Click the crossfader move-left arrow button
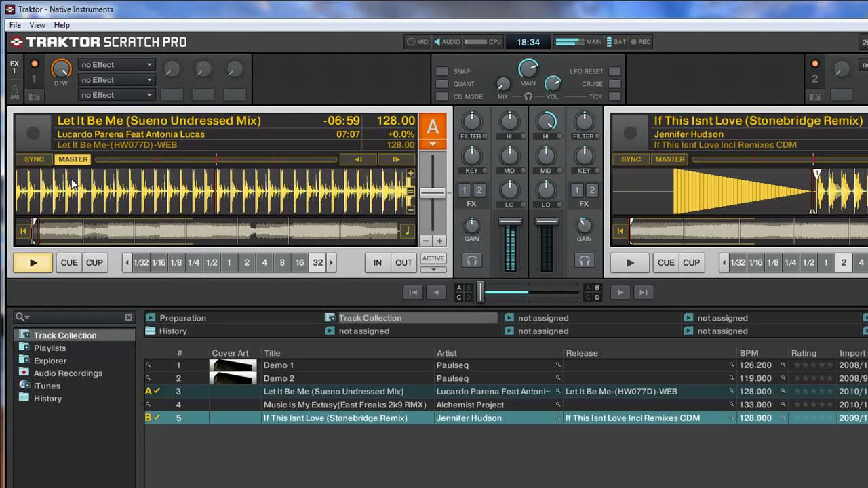The image size is (868, 488). tap(436, 292)
